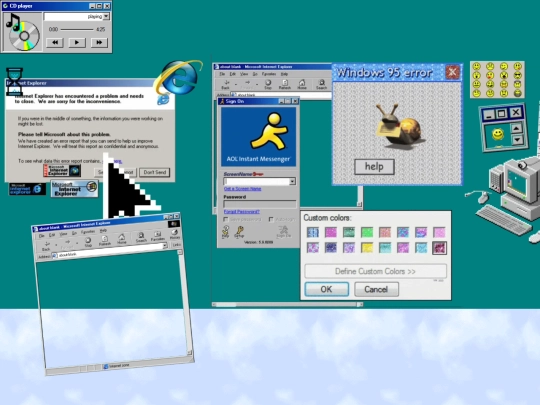Image resolution: width=540 pixels, height=405 pixels.
Task: Click Refresh icon in Internet Explorer behind AIM
Action: point(285,84)
